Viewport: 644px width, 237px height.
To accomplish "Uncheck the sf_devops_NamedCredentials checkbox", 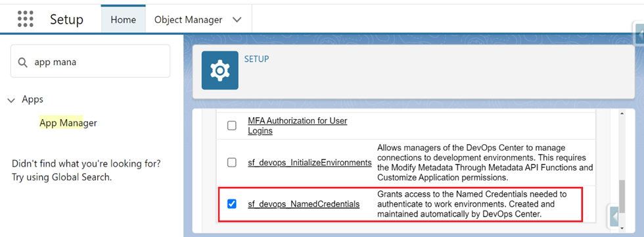I will 231,203.
